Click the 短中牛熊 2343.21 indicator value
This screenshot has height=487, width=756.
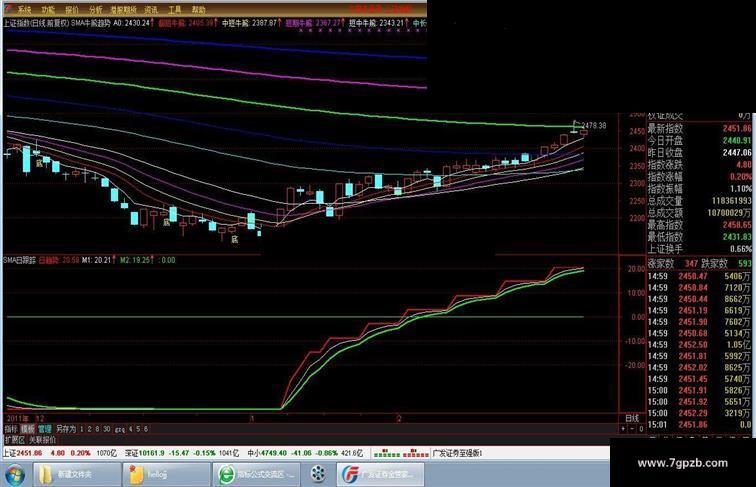(x=378, y=23)
